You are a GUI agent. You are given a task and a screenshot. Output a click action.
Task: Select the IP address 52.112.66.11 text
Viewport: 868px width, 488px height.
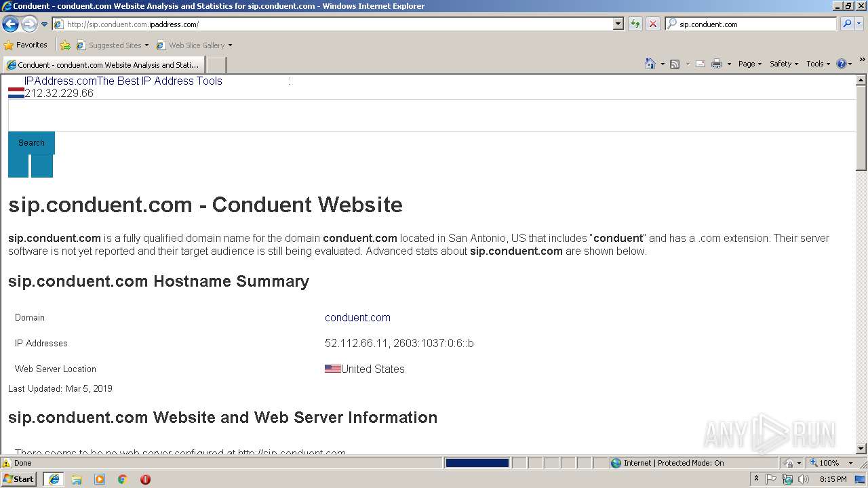(356, 343)
